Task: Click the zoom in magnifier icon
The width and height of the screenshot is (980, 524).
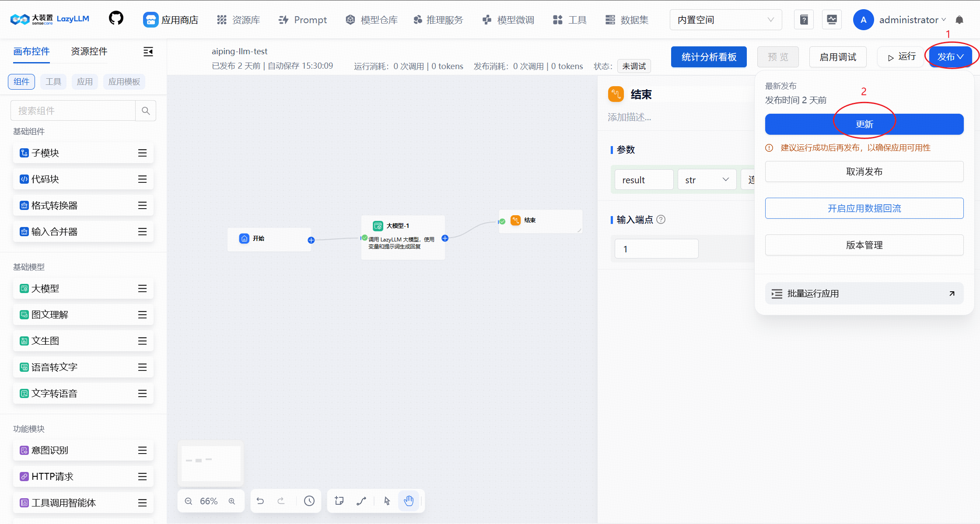Action: 232,501
